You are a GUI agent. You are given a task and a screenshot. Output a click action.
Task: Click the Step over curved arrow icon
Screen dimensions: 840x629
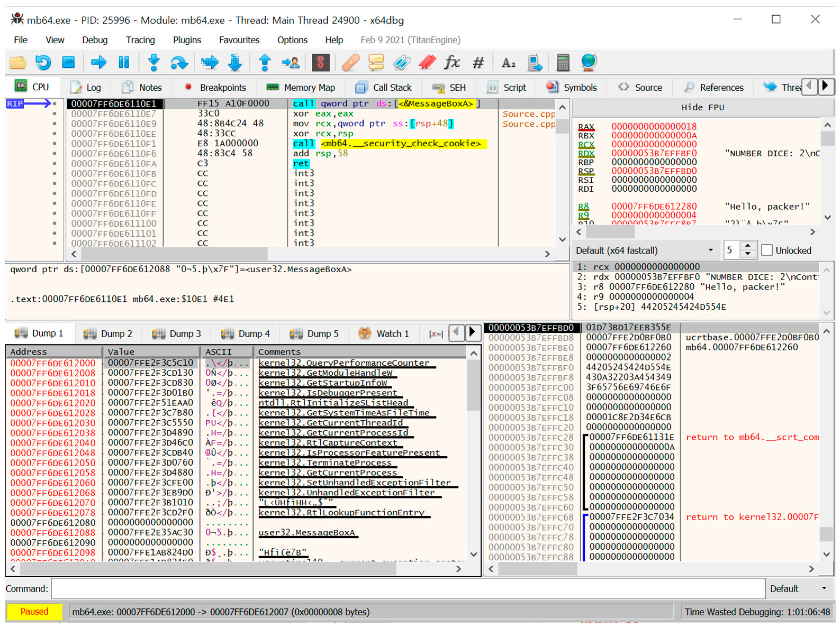click(179, 62)
